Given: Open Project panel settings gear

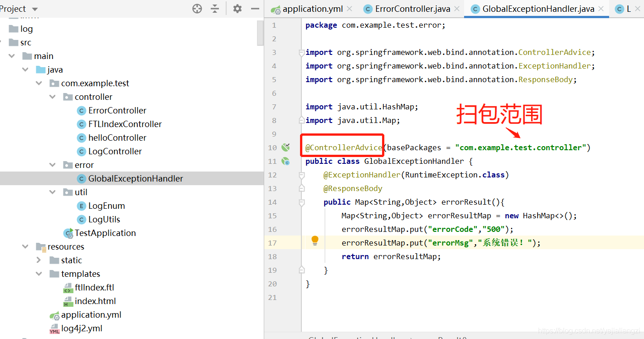Looking at the screenshot, I should tap(237, 9).
